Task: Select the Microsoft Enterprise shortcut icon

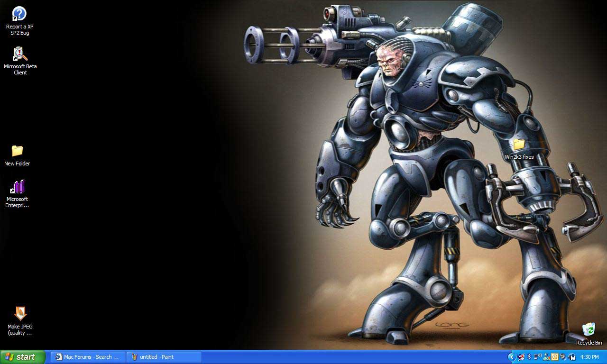Action: click(x=18, y=193)
